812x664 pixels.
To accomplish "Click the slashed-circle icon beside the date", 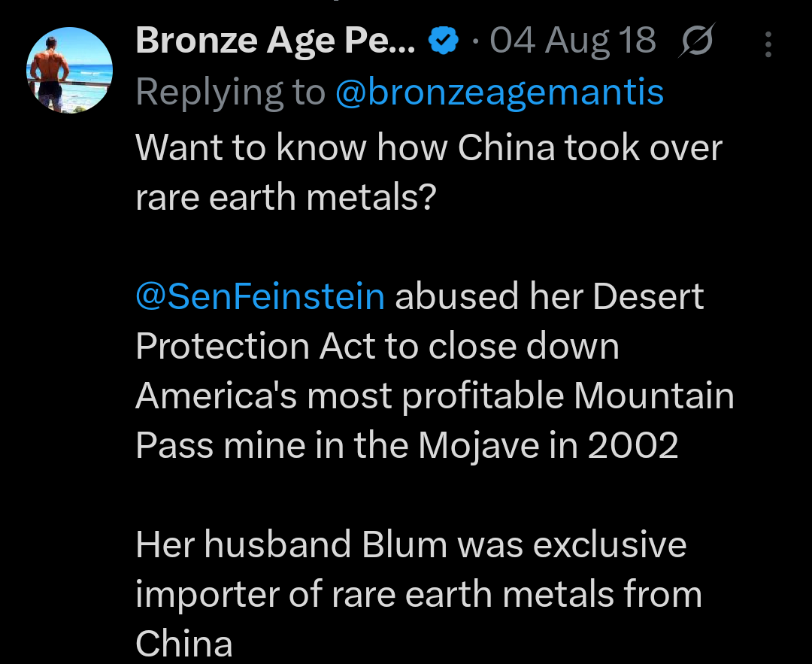I will coord(695,42).
